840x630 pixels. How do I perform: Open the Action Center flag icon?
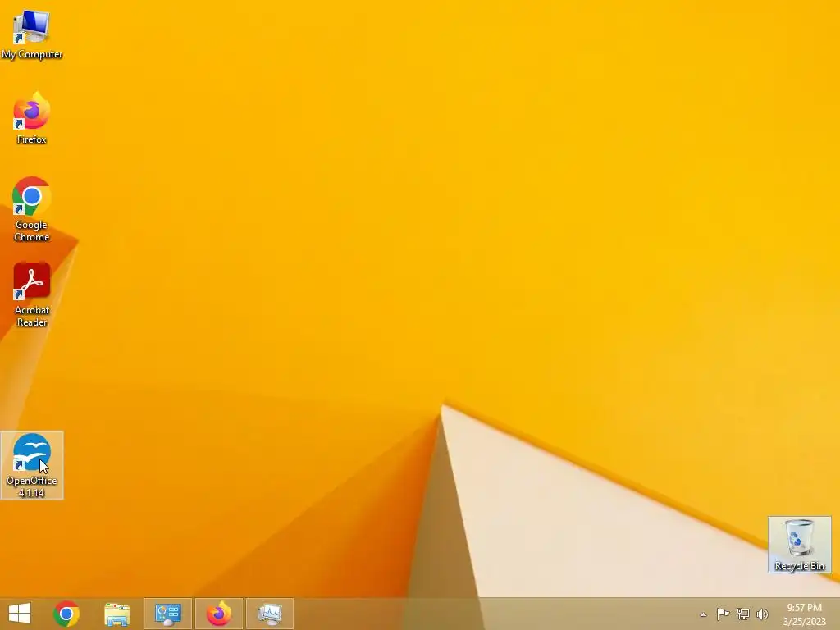[x=723, y=614]
